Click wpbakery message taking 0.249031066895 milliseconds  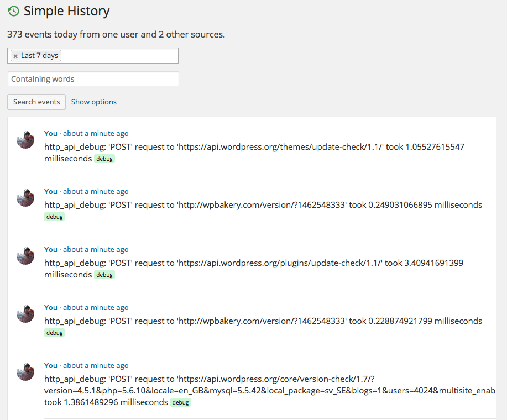click(x=263, y=205)
